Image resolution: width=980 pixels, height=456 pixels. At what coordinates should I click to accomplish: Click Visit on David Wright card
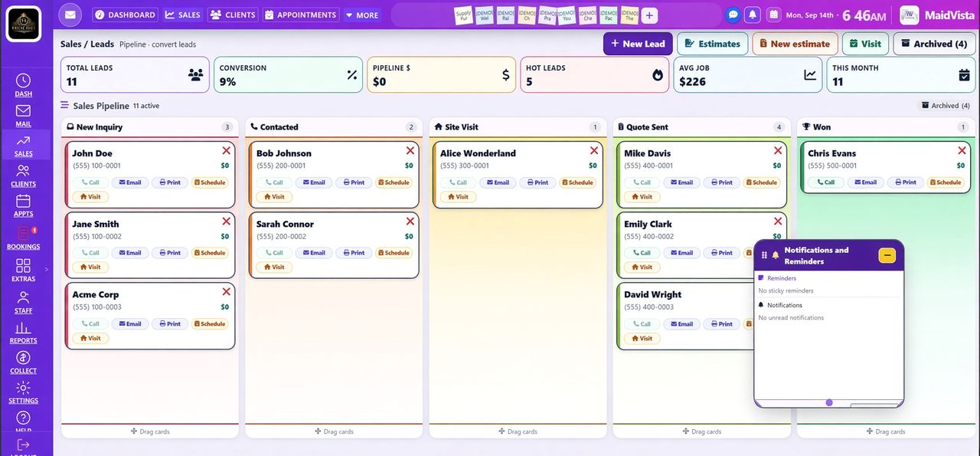(x=642, y=338)
